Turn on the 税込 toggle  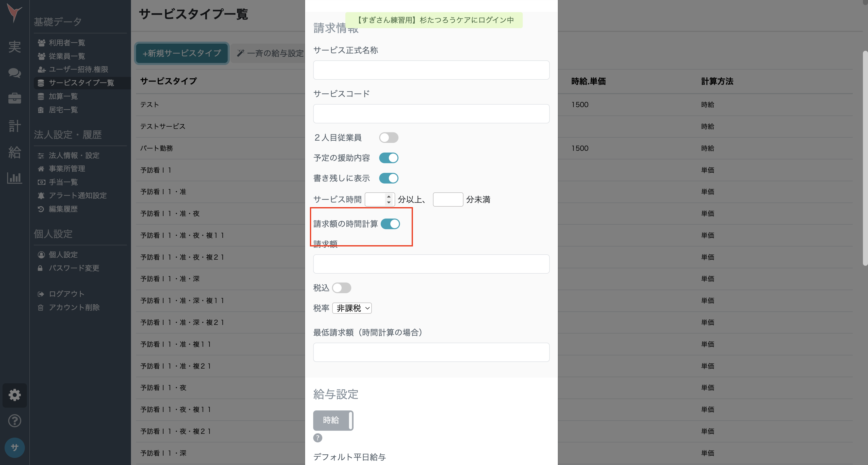click(x=342, y=288)
